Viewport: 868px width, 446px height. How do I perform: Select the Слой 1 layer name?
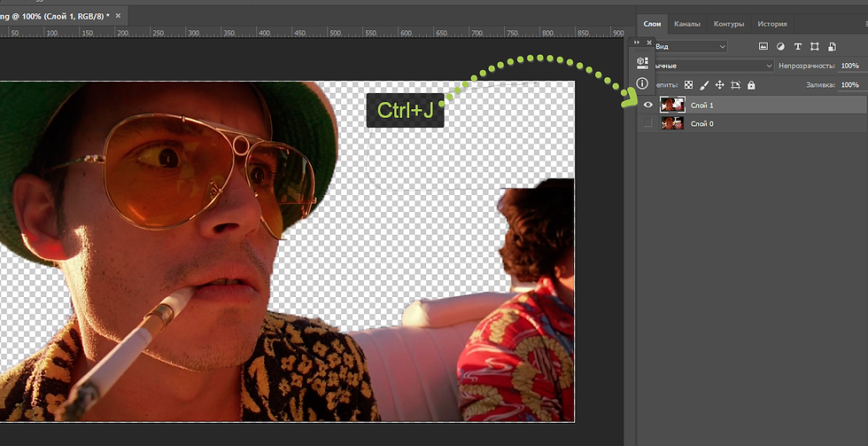click(x=701, y=106)
